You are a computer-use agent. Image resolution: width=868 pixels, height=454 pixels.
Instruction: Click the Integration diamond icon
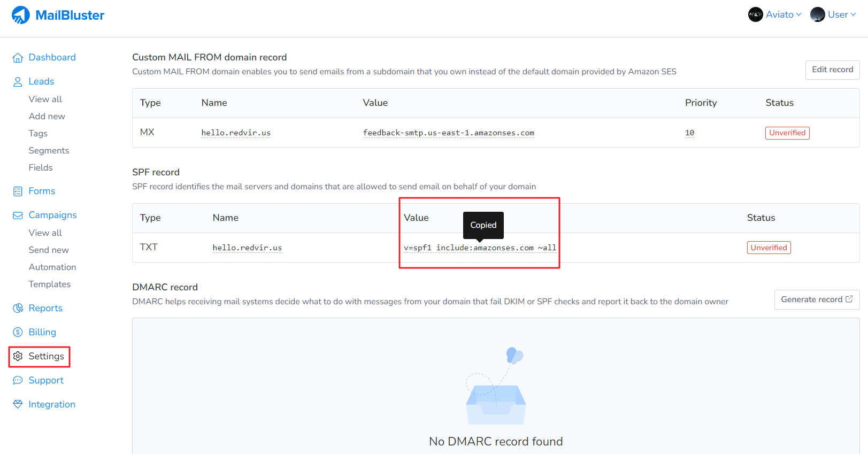tap(18, 405)
